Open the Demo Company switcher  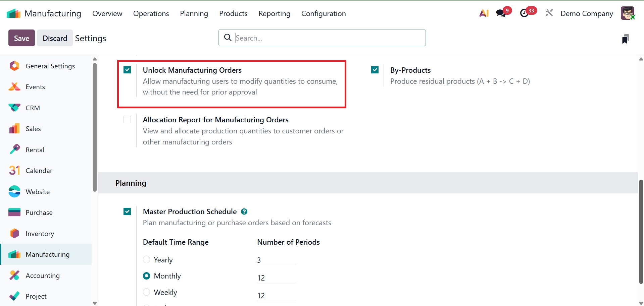(x=587, y=14)
